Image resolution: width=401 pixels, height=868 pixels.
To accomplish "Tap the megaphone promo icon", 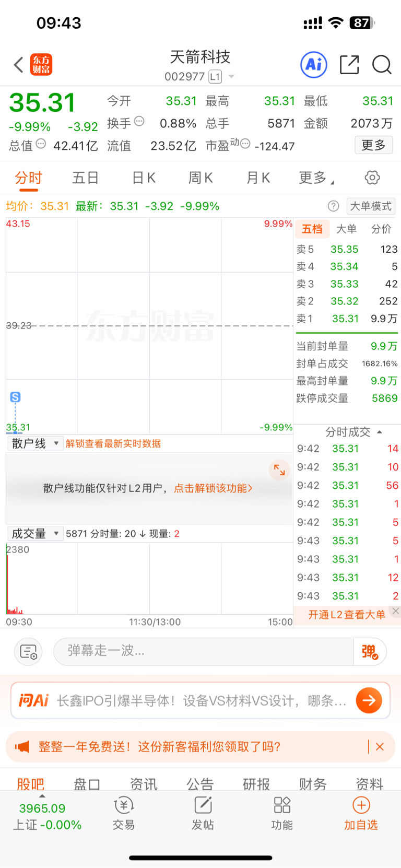I will (x=22, y=747).
